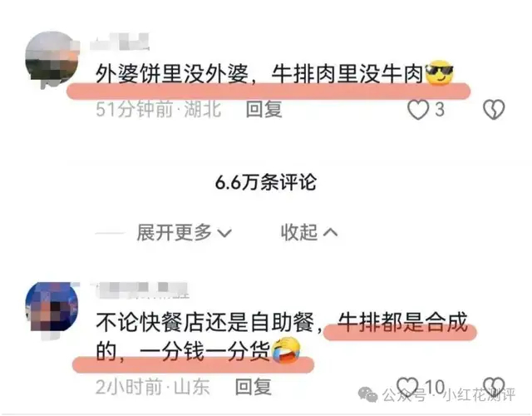This screenshot has width=532, height=416.
Task: Open second commenter's blurred username
Action: coord(140,290)
